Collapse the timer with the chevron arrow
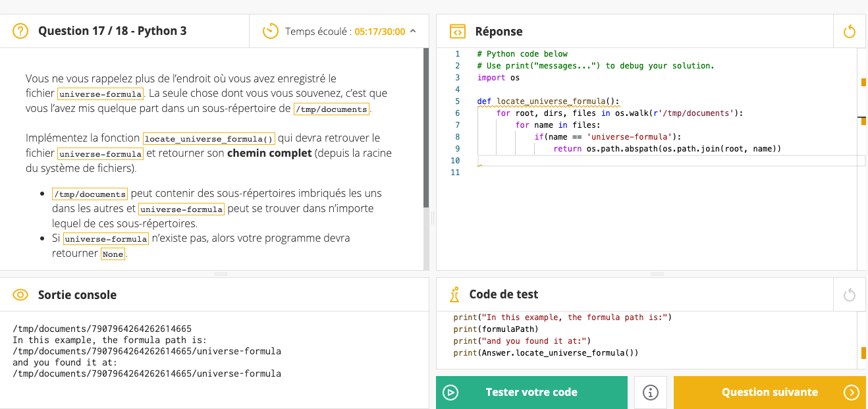 pyautogui.click(x=413, y=31)
